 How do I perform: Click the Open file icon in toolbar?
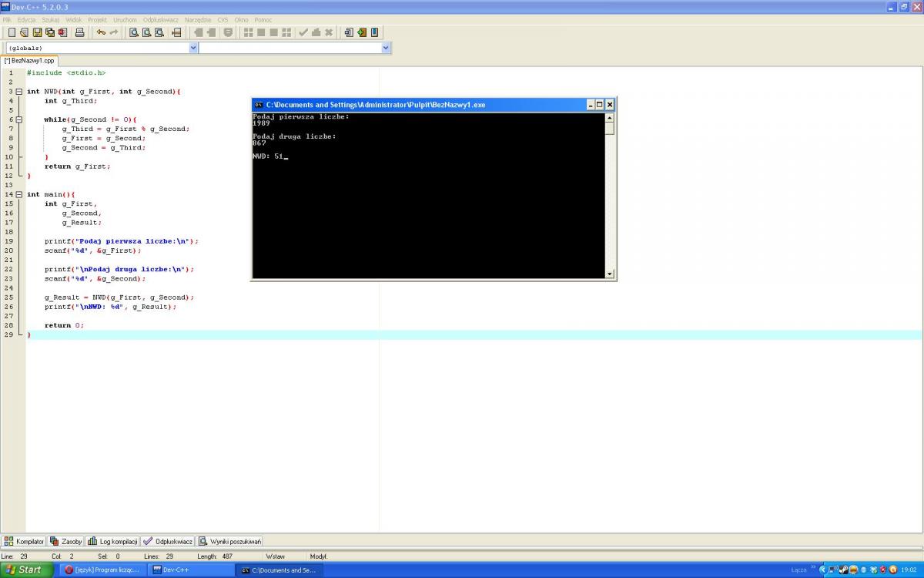(24, 32)
